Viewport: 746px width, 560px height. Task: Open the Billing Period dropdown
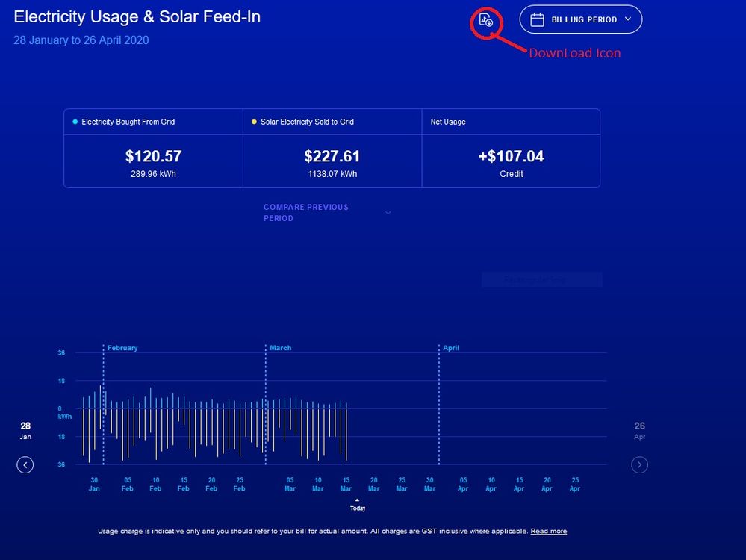coord(581,19)
